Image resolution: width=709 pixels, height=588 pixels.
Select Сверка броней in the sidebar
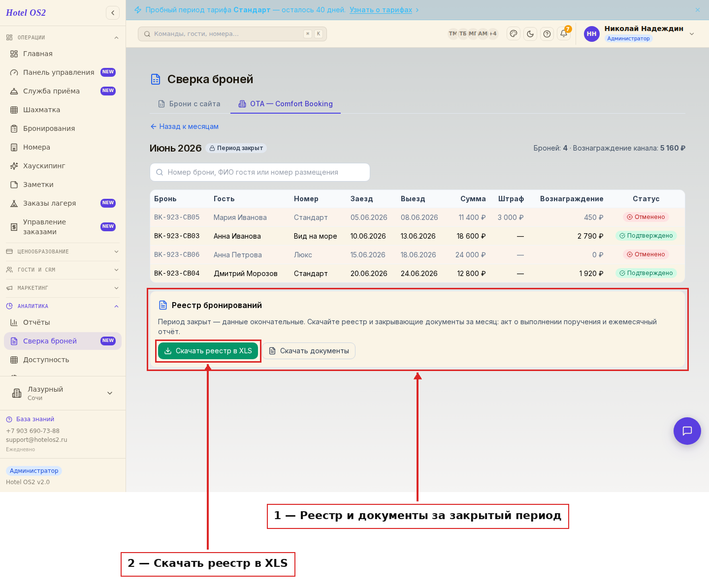63,341
